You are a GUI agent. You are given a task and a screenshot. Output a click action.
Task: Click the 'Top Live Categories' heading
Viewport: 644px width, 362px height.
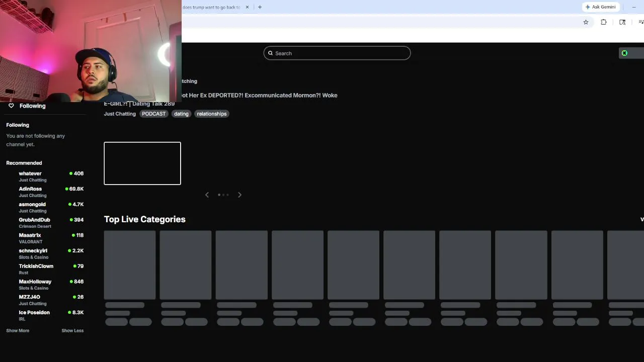(x=145, y=219)
